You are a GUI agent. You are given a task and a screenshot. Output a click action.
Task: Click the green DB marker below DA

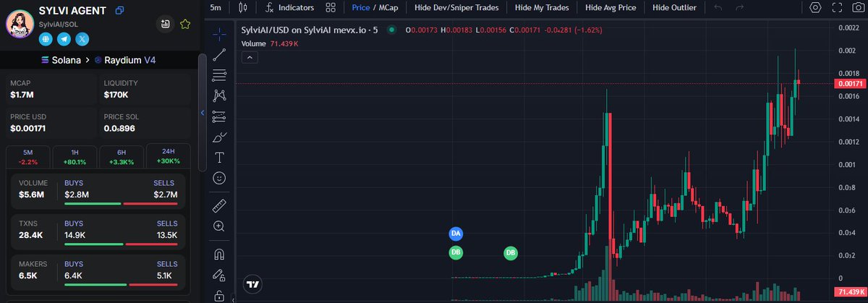tap(456, 252)
